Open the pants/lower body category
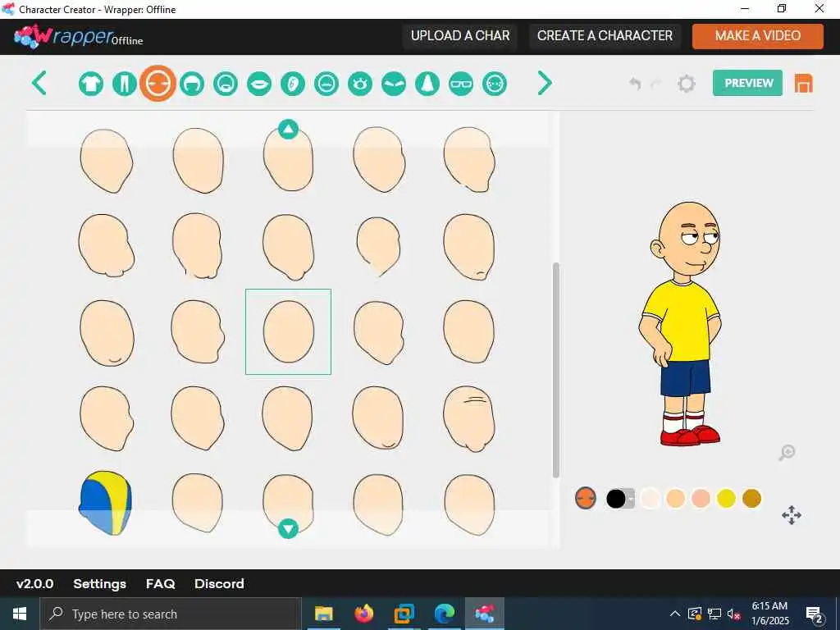 pyautogui.click(x=125, y=84)
